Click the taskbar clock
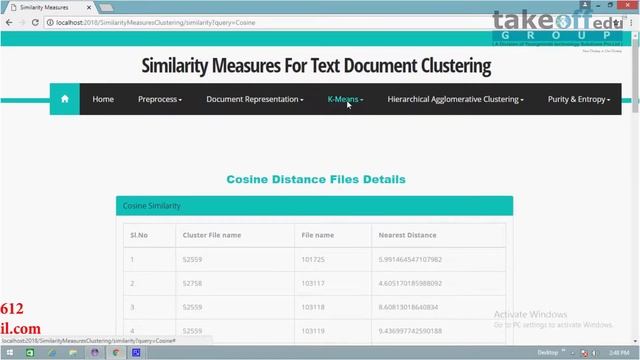 (x=619, y=353)
